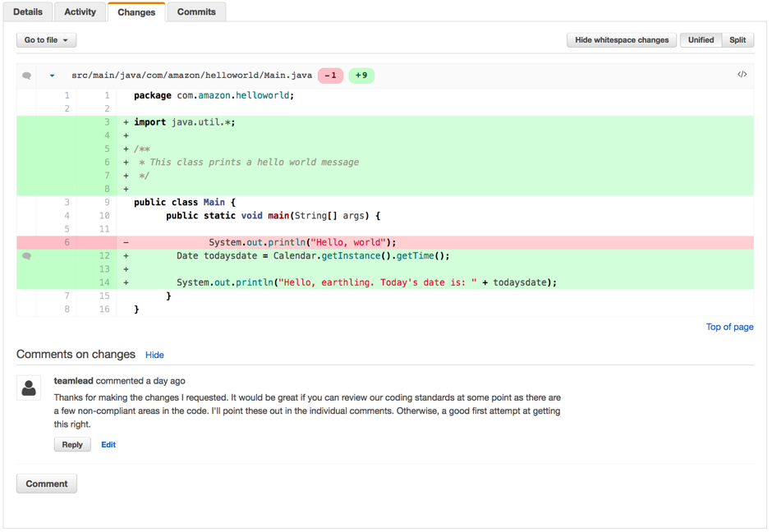The width and height of the screenshot is (772, 532).
Task: Switch to Split diff view
Action: click(x=738, y=40)
